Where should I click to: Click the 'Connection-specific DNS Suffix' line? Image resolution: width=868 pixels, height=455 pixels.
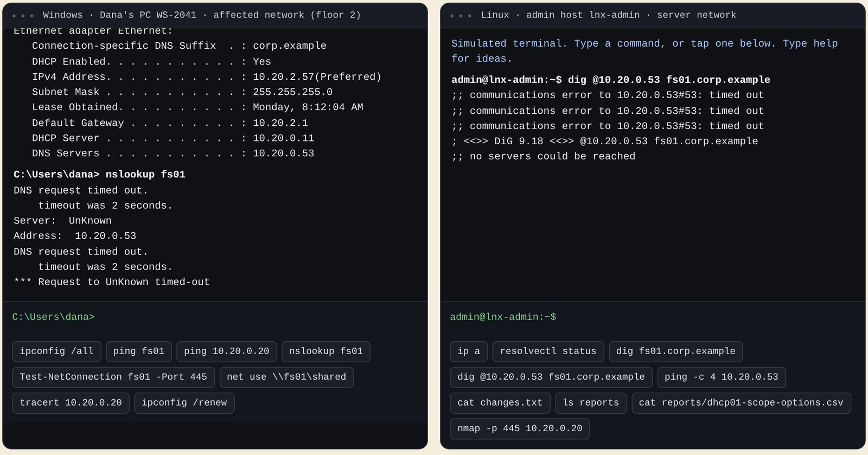click(179, 46)
